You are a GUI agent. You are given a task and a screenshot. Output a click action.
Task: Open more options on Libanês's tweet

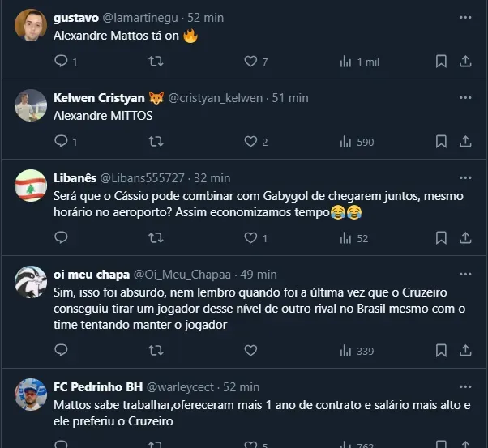coord(465,178)
